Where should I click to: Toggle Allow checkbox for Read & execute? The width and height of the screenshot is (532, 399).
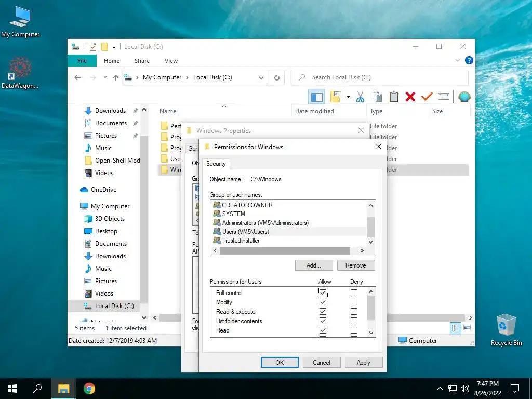(x=323, y=312)
